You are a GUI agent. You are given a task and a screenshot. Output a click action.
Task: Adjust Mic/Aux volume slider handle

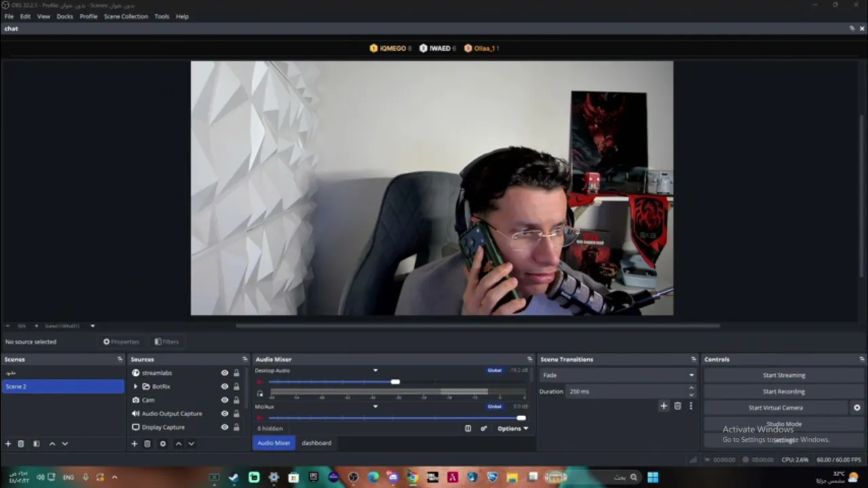[x=521, y=418]
